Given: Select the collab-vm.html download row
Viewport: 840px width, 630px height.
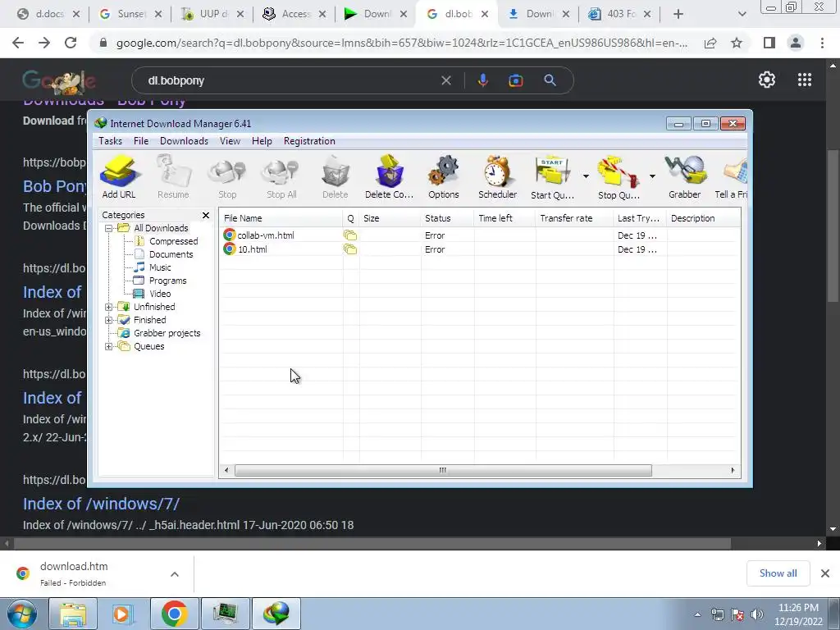Looking at the screenshot, I should coord(479,235).
